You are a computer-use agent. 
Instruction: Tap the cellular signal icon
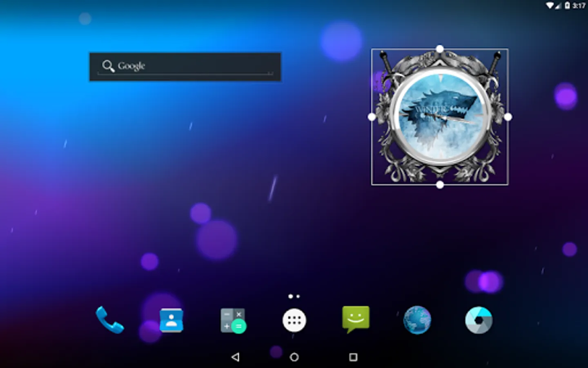click(x=558, y=6)
